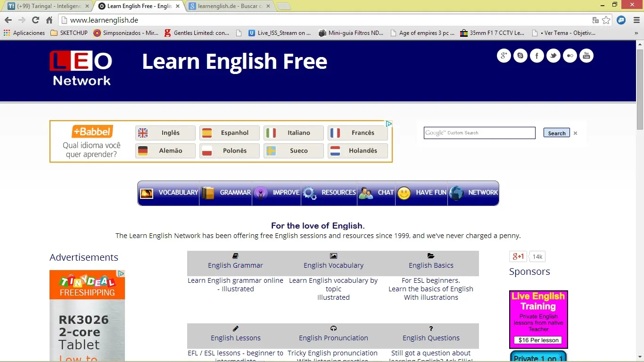Viewport: 644px width, 362px height.
Task: Bookmark this page with the star icon
Action: pos(606,20)
